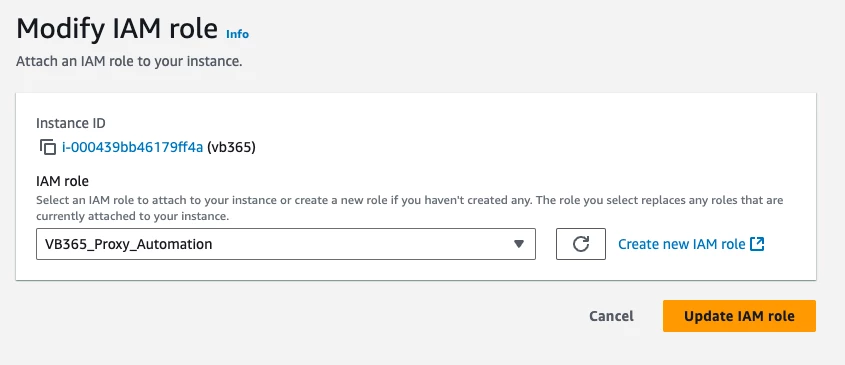Select the VB365_Proxy_Automation text in the field
This screenshot has width=845, height=365.
click(x=129, y=244)
